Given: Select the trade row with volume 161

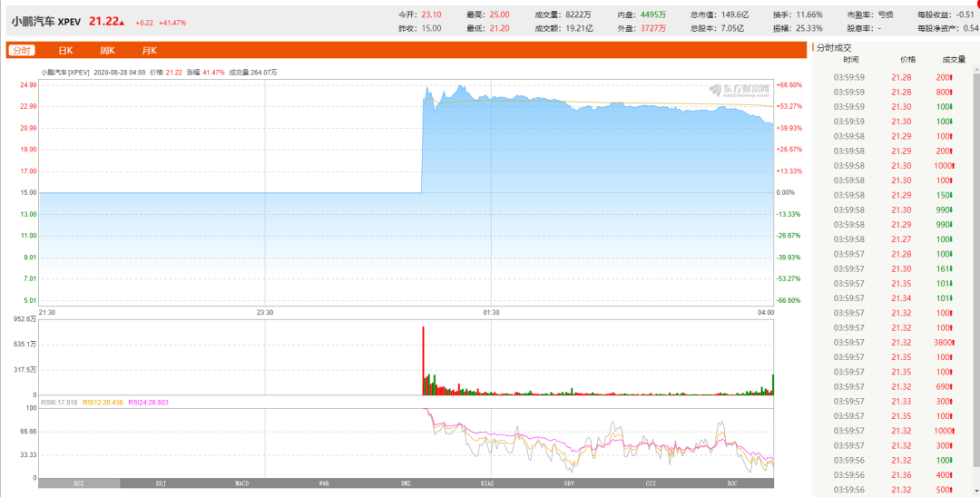Looking at the screenshot, I should (893, 268).
